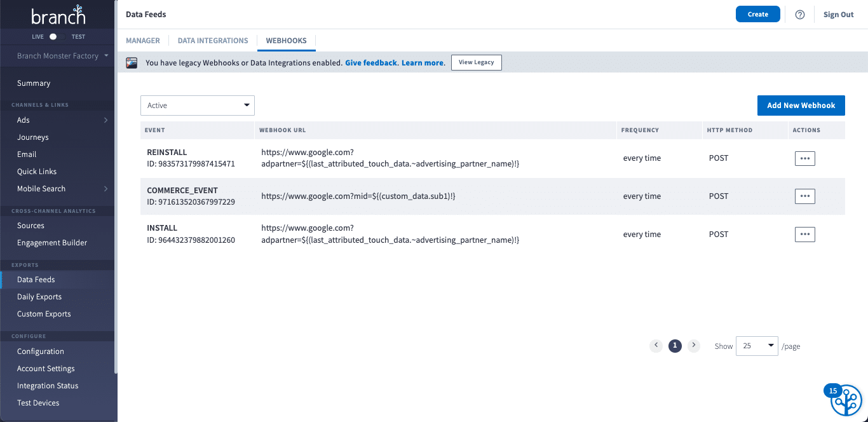
Task: Change rows per page from 25
Action: (756, 346)
